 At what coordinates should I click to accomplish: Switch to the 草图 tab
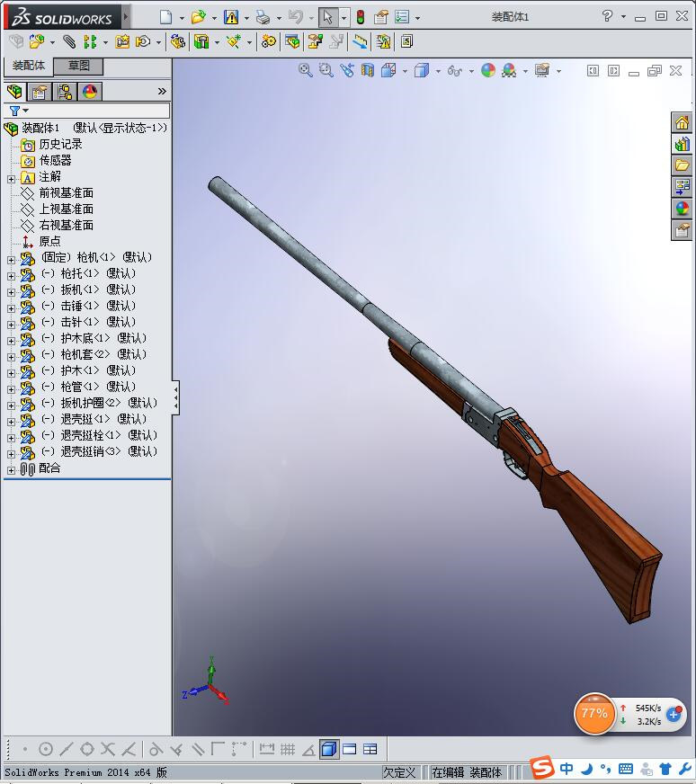pyautogui.click(x=78, y=66)
